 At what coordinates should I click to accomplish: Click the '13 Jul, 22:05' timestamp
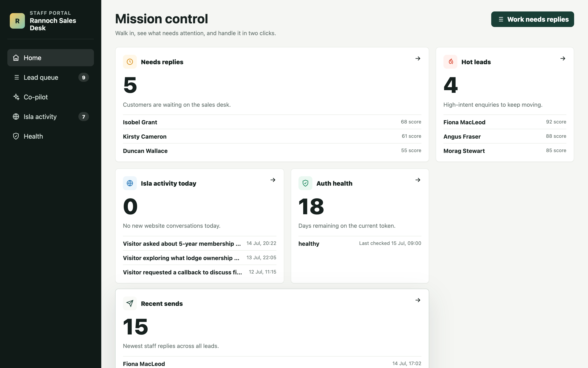click(x=261, y=258)
